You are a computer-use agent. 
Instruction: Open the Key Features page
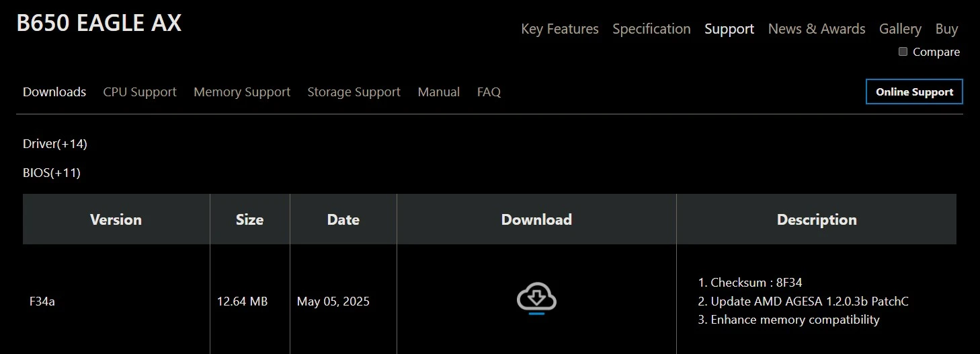pyautogui.click(x=560, y=29)
